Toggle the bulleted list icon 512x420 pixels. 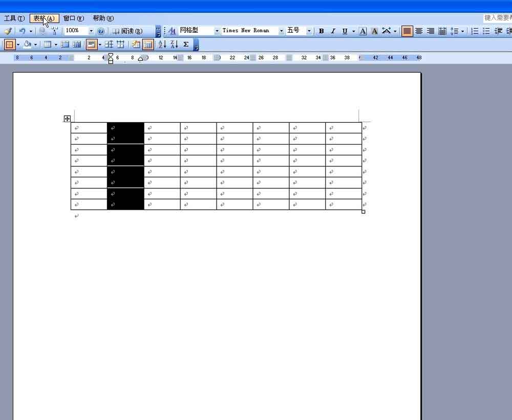486,31
